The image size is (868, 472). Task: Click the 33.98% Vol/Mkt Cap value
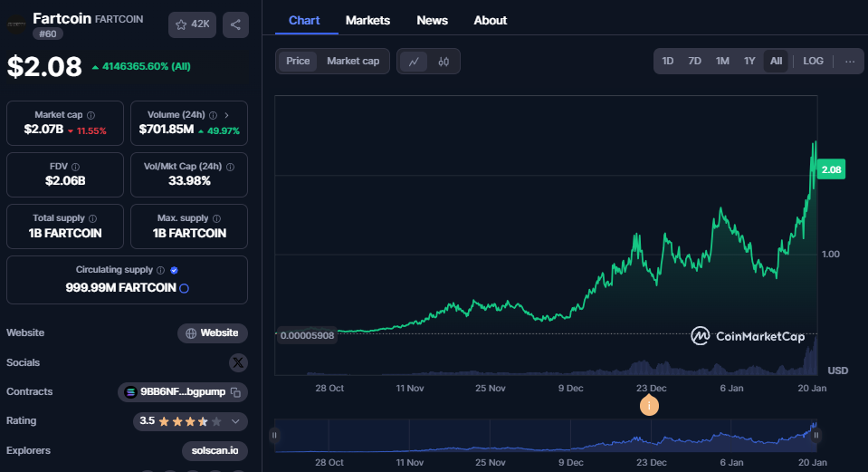click(189, 180)
